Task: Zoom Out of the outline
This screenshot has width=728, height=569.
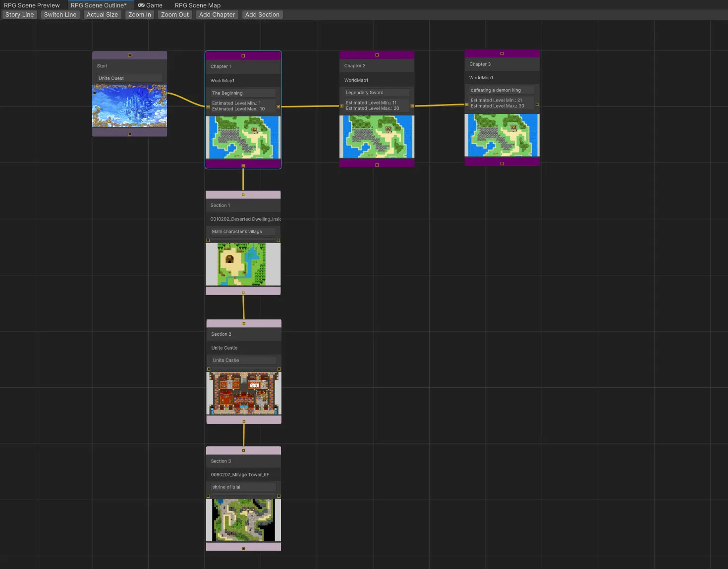Action: point(174,15)
